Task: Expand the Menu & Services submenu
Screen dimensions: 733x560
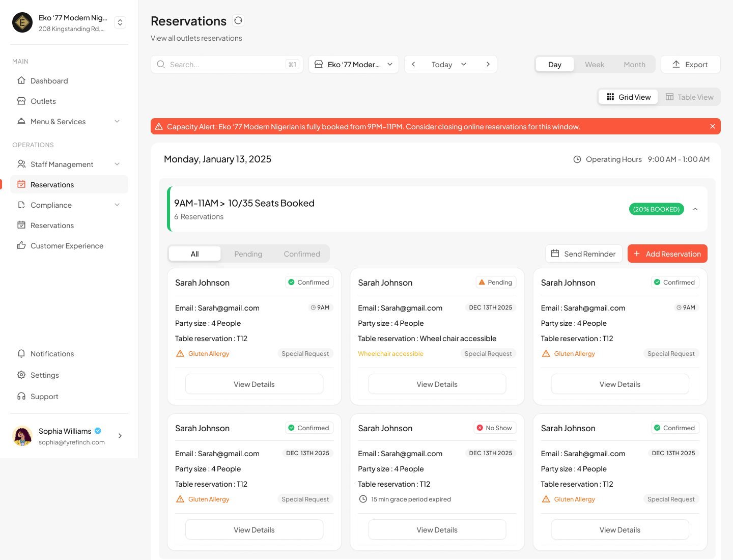Action: pyautogui.click(x=117, y=121)
